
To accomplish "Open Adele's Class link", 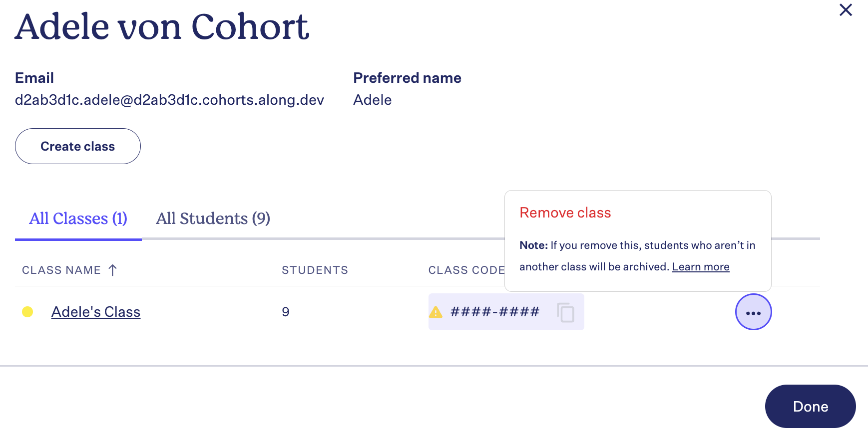I will pos(96,312).
